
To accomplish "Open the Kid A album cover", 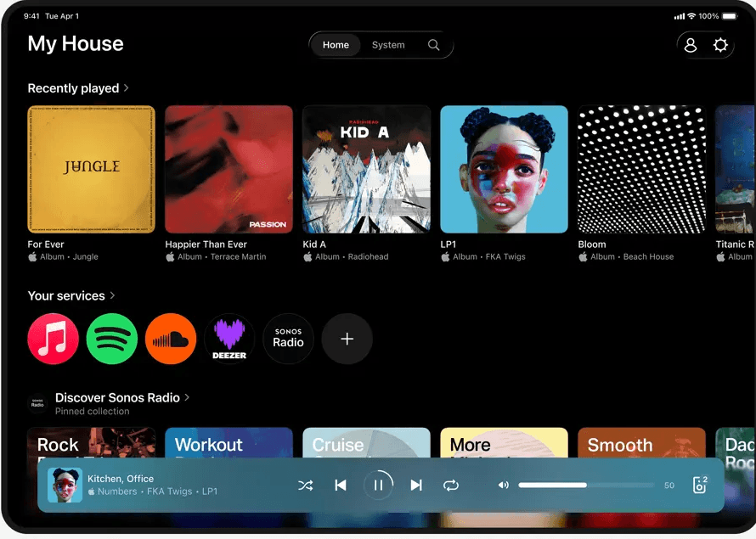I will [x=366, y=169].
